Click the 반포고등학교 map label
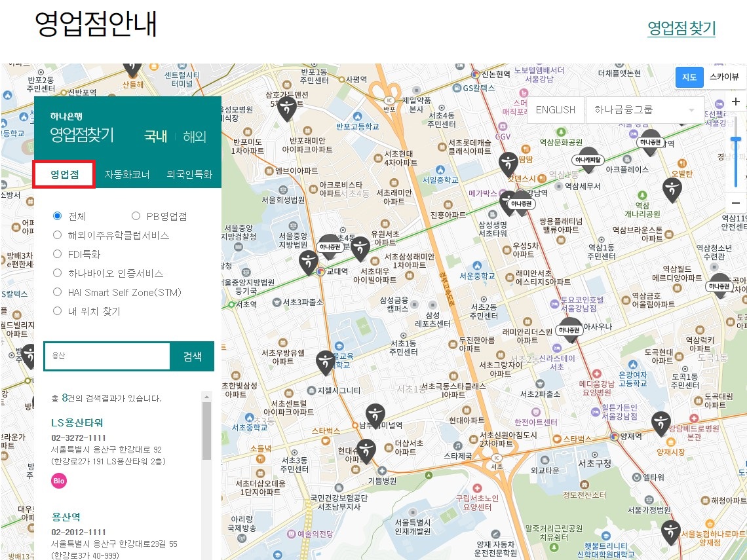747x560 pixels. point(357,126)
